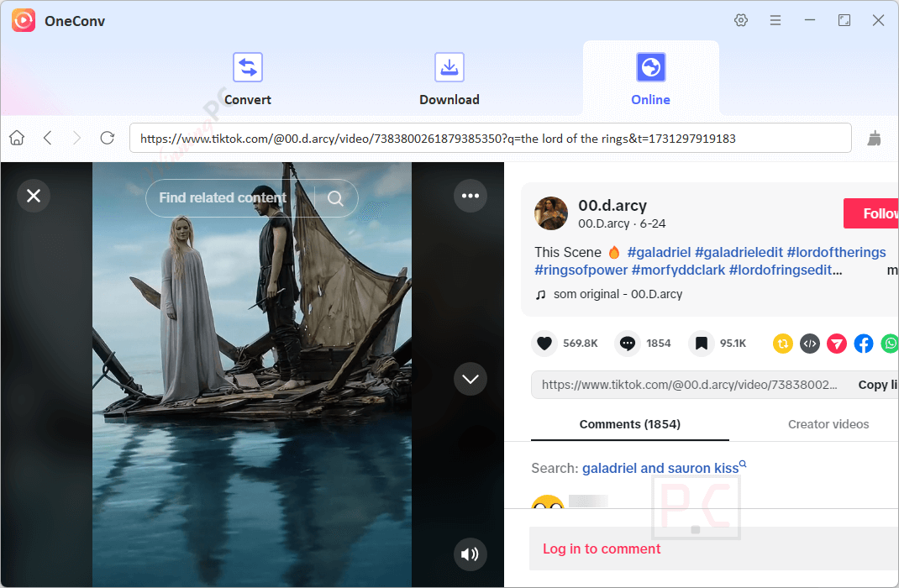The image size is (899, 588).
Task: Click Log in to comment
Action: [x=602, y=549]
